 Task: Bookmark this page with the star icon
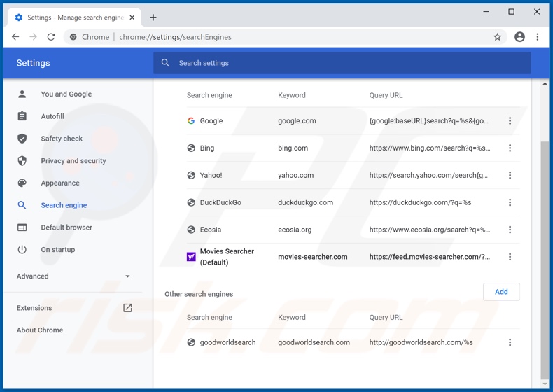tap(497, 37)
